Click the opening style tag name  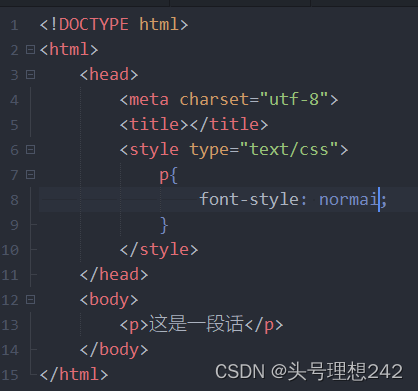pyautogui.click(x=154, y=150)
